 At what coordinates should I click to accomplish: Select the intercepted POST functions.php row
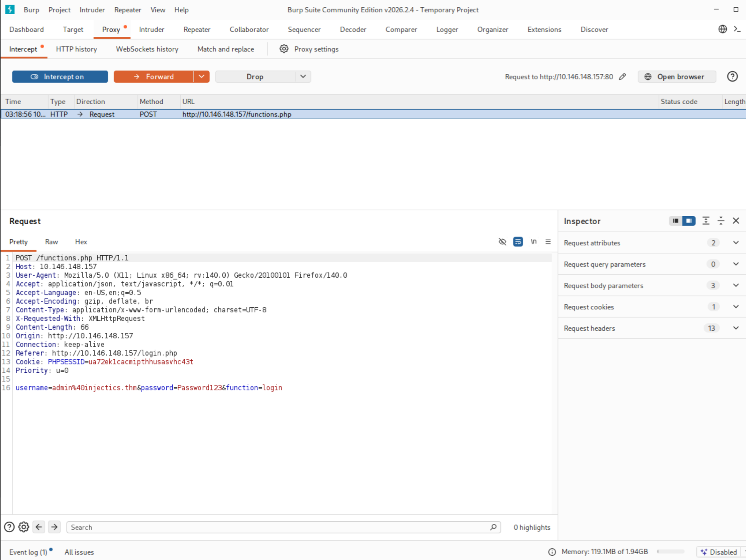[x=373, y=114]
